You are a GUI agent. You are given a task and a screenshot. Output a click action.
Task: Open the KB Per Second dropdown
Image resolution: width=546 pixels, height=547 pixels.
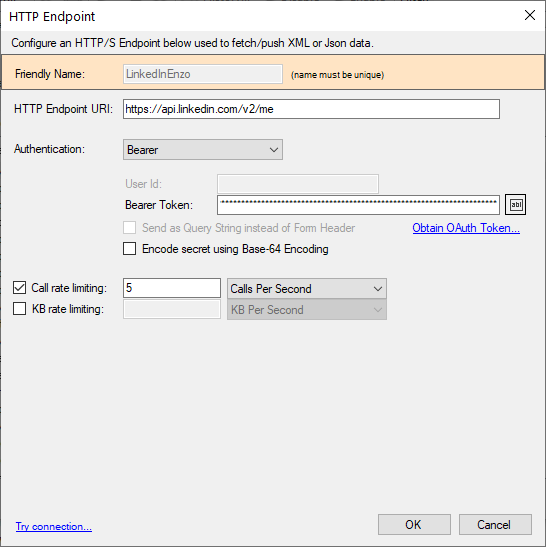(x=307, y=309)
